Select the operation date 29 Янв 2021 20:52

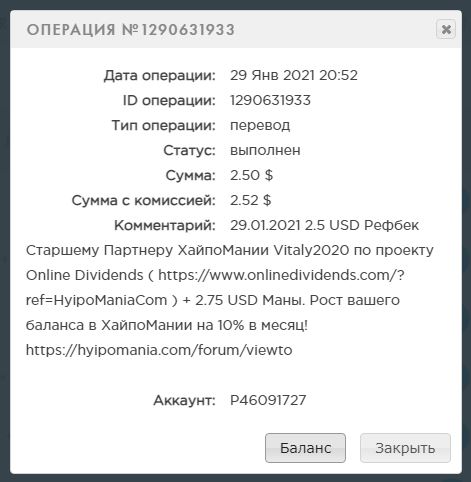(x=294, y=75)
